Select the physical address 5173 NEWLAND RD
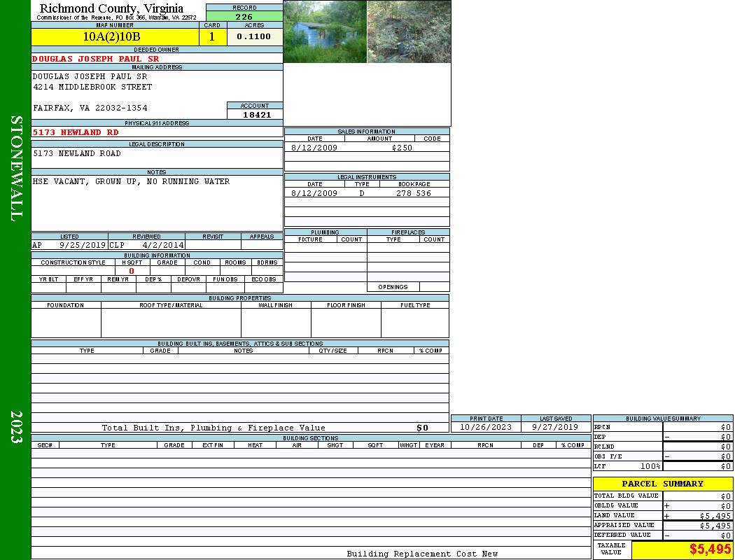The image size is (735, 560). point(76,132)
